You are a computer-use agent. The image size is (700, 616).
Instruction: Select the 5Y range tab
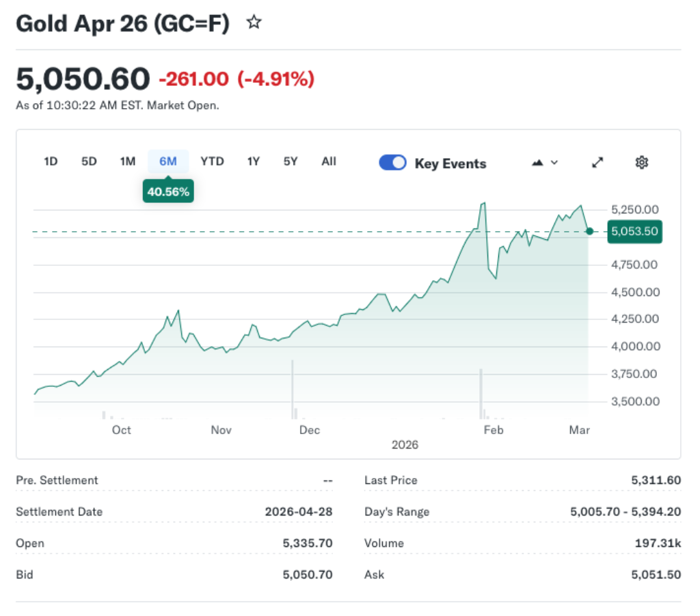[x=289, y=161]
